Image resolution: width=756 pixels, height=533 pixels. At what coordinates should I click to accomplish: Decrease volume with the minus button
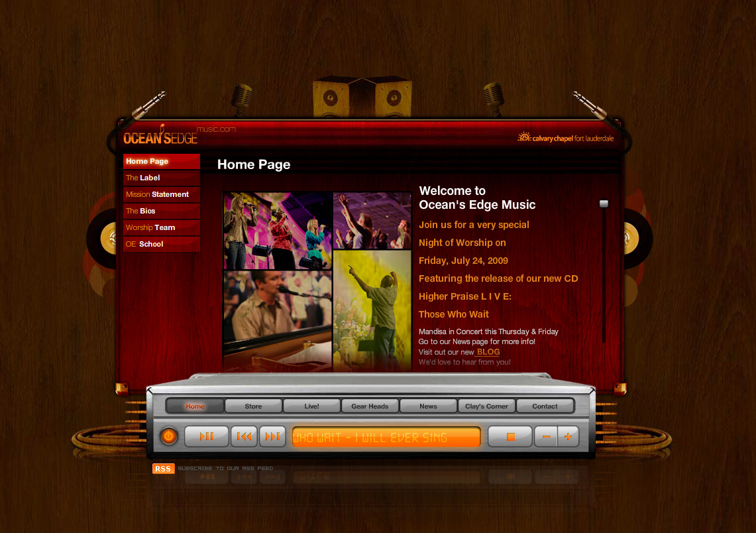546,437
